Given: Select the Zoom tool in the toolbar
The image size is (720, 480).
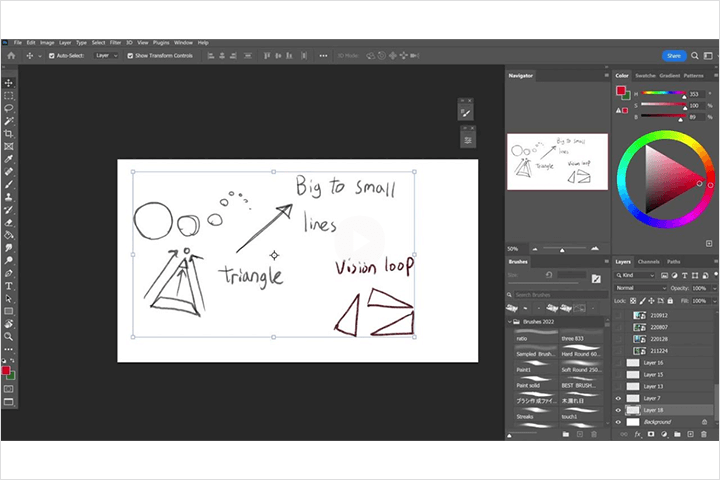Looking at the screenshot, I should point(9,337).
